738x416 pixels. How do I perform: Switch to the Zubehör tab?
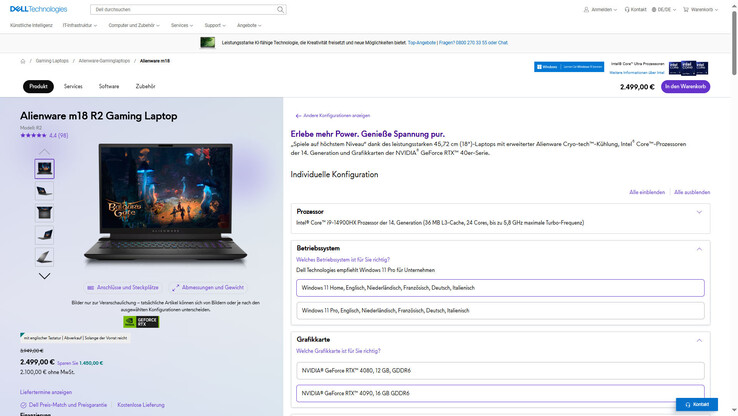tap(145, 87)
